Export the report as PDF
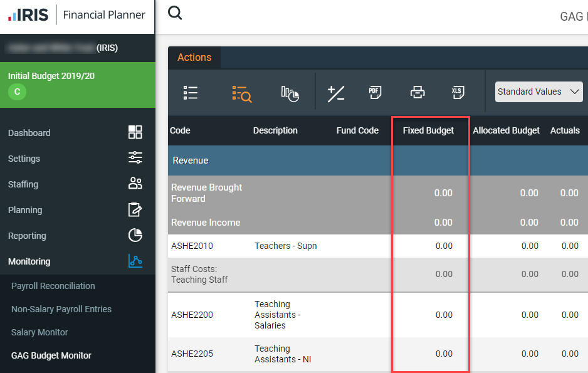Image resolution: width=588 pixels, height=373 pixels. click(375, 93)
